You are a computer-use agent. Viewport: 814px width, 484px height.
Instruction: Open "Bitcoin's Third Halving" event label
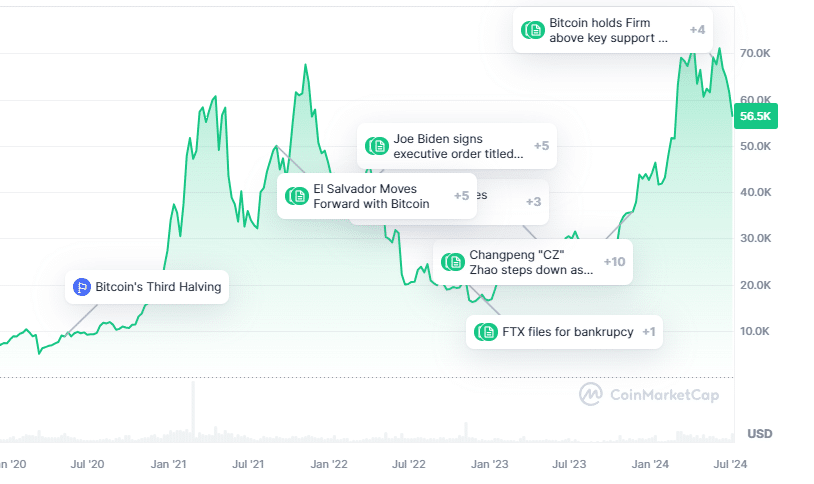[x=158, y=288]
